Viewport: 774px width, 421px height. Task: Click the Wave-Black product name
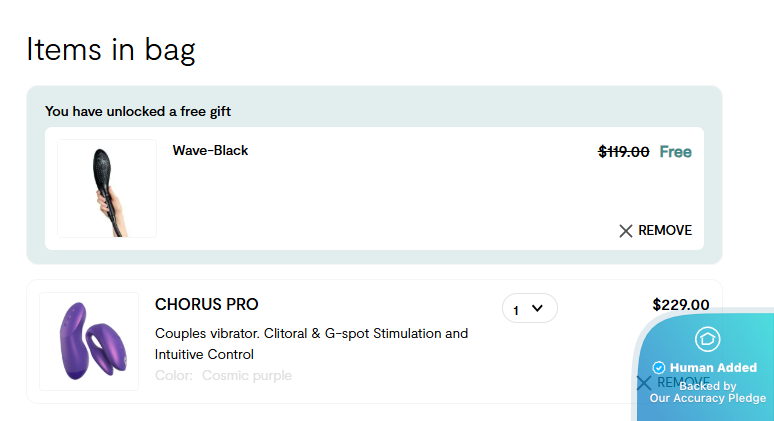210,151
